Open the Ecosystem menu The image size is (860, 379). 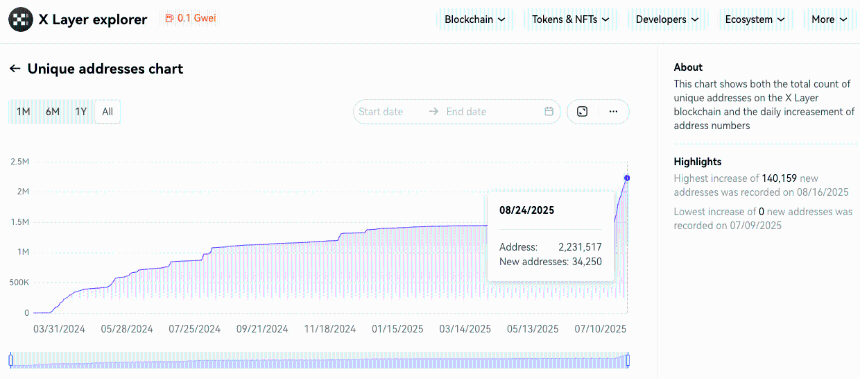click(755, 19)
